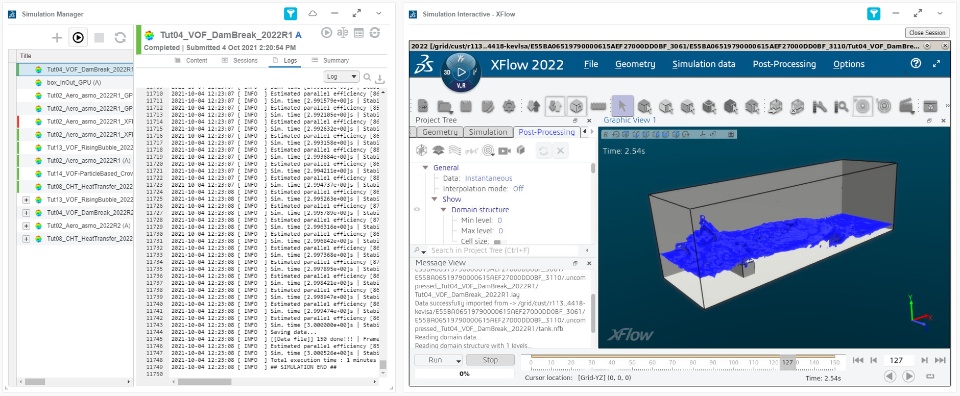Run the selected simulation in Simulation Manager

coord(78,37)
